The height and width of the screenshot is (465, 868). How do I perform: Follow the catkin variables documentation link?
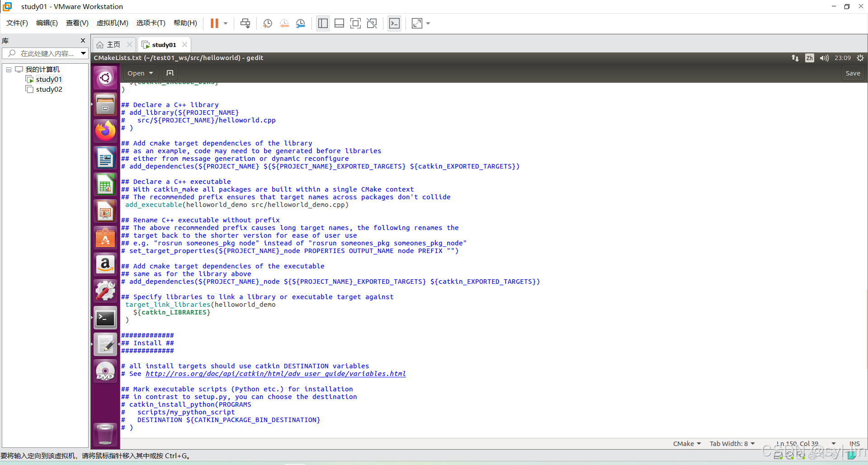click(x=275, y=374)
